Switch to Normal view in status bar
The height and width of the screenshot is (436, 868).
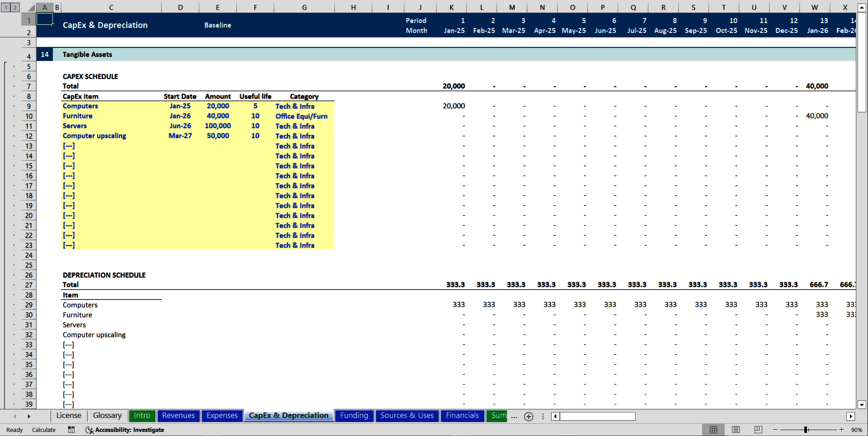coord(714,430)
